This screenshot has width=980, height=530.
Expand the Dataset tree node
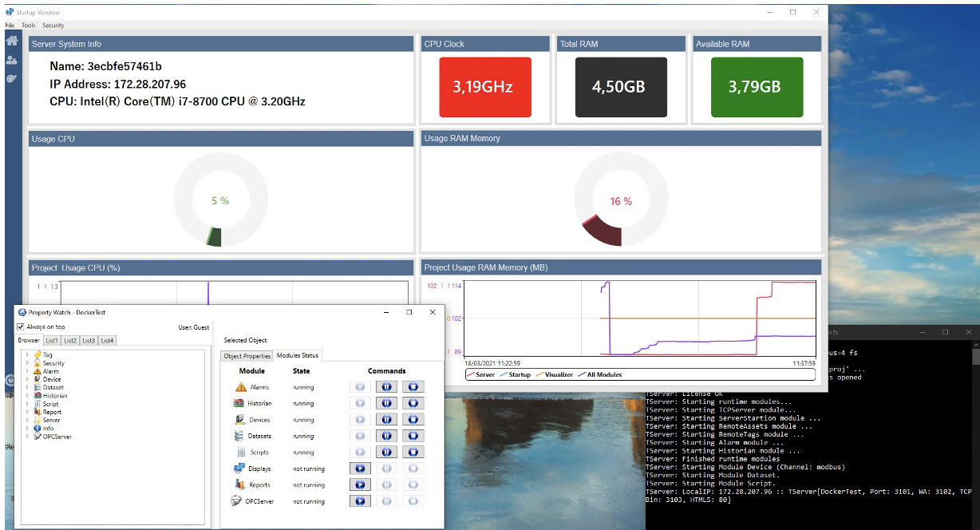[x=28, y=387]
